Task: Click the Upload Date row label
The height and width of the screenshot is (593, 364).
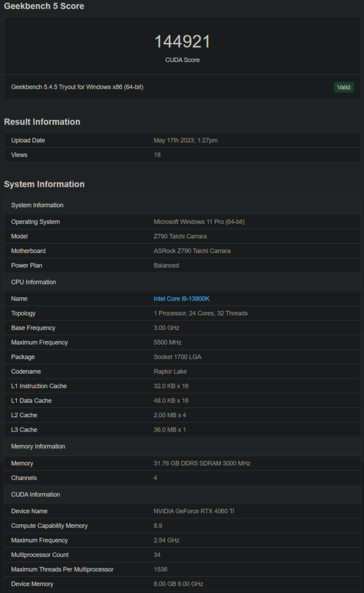Action: [28, 140]
